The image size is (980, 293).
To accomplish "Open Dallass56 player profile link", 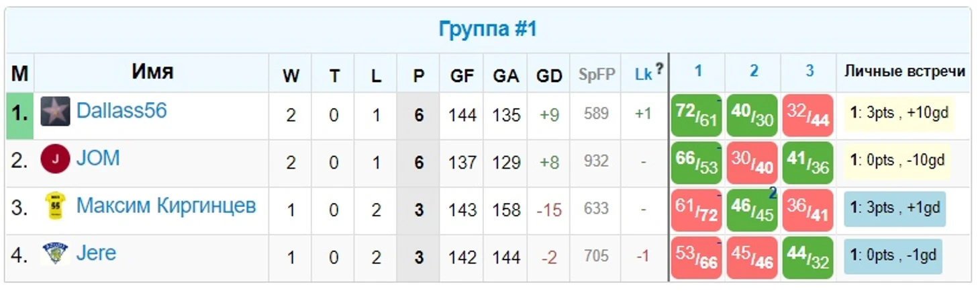I will click(x=121, y=111).
